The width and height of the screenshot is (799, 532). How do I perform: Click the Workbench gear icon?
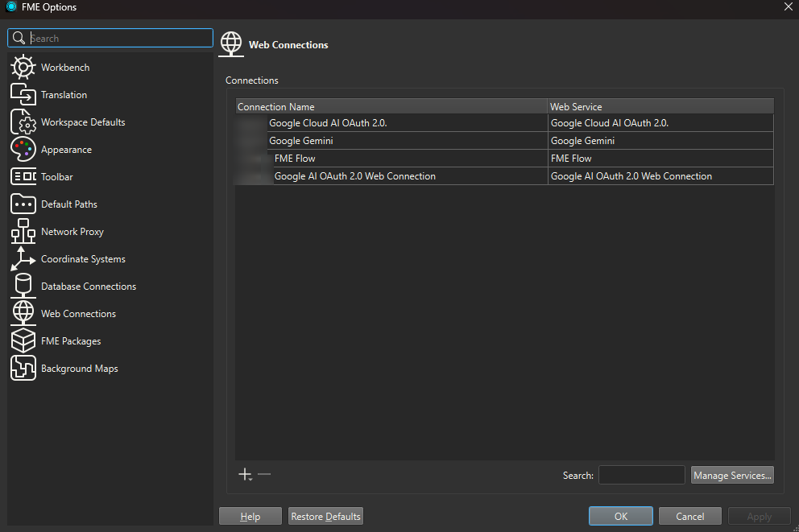click(23, 67)
